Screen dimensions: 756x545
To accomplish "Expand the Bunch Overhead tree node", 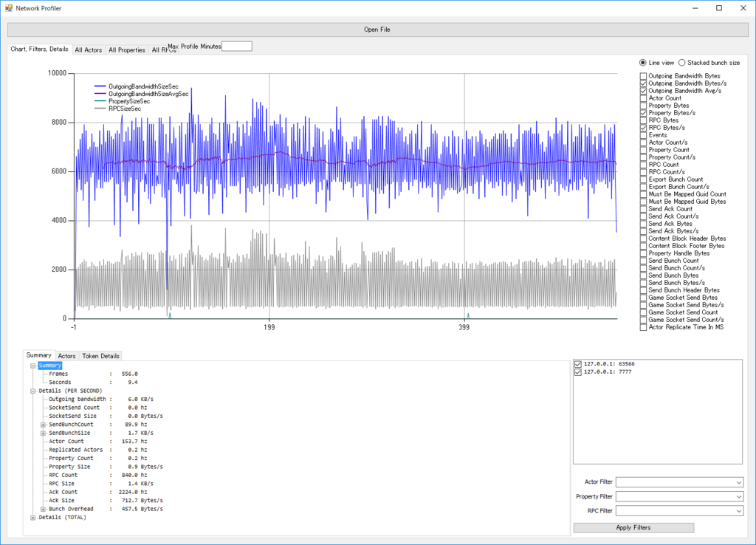I will (43, 510).
